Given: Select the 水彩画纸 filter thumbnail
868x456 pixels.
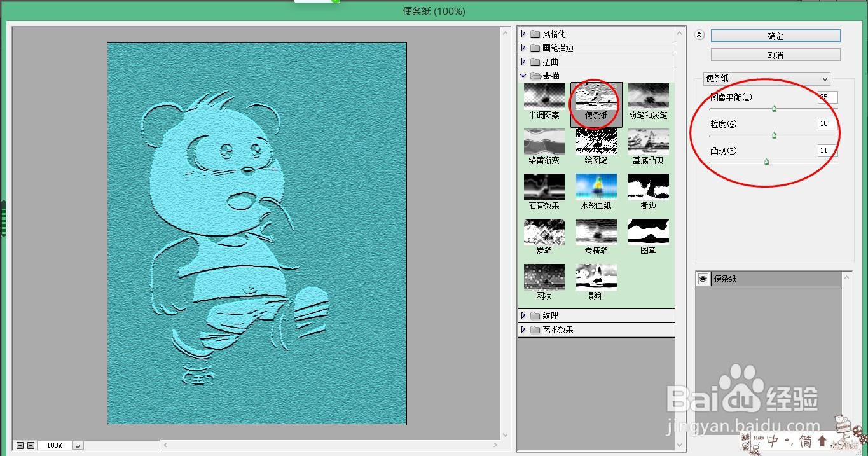Looking at the screenshot, I should point(596,186).
